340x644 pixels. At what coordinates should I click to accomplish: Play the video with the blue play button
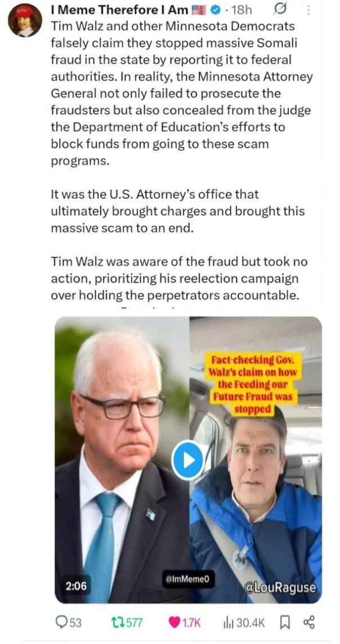[x=189, y=459]
